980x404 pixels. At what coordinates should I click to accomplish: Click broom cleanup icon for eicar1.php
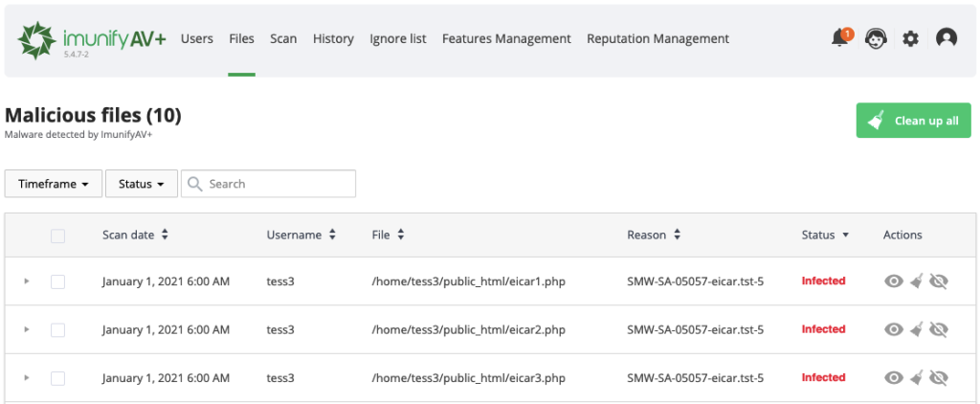click(916, 281)
